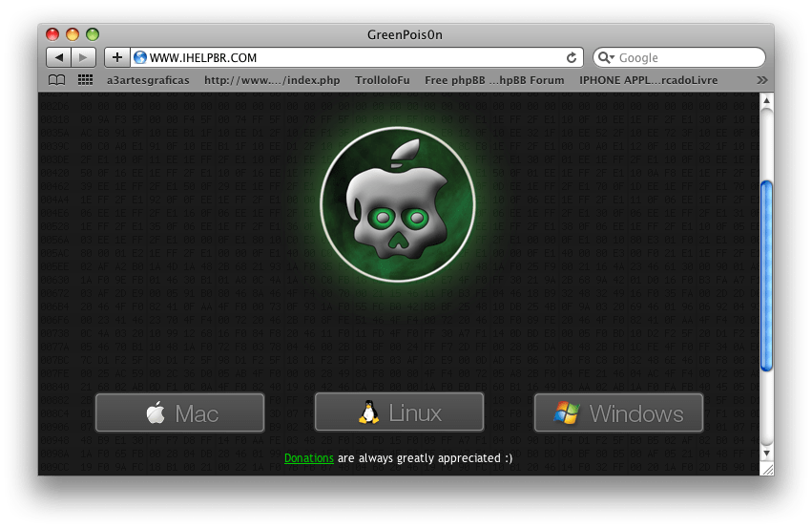Follow the green Donations link
Screen dimensions: 812x528
(308, 458)
